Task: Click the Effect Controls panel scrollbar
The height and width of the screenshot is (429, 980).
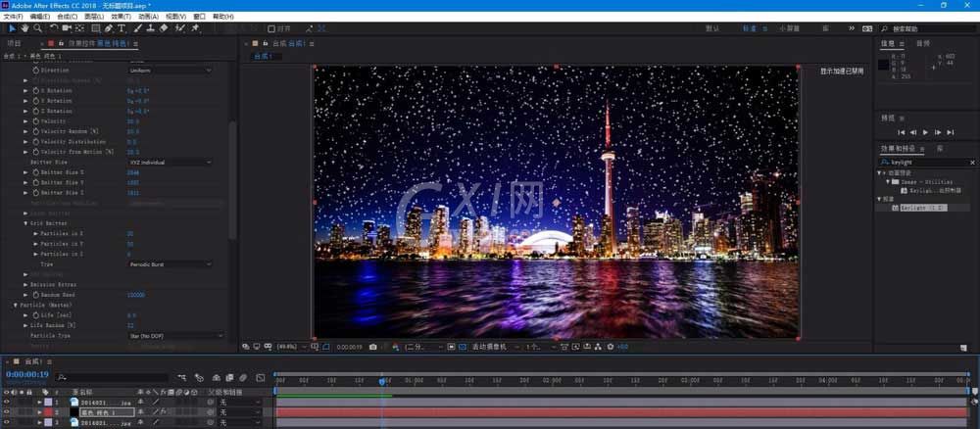Action: tap(232, 181)
